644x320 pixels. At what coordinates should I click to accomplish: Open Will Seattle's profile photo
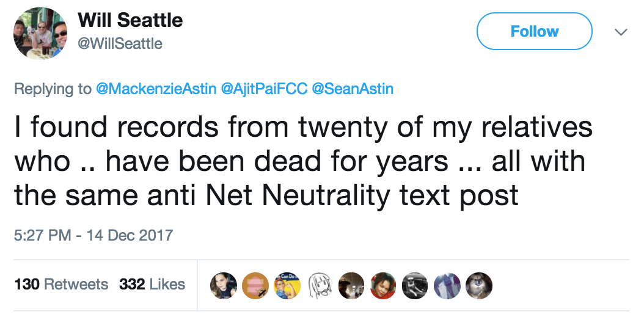coord(41,33)
